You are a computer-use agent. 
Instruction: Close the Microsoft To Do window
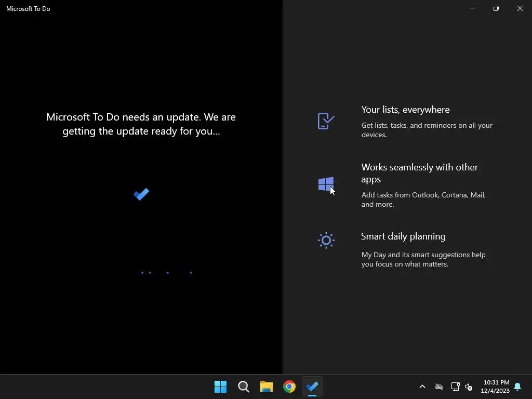pos(520,8)
